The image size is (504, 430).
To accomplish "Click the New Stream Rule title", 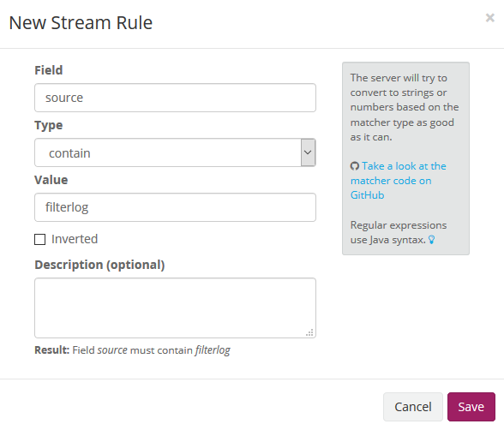I will 81,23.
